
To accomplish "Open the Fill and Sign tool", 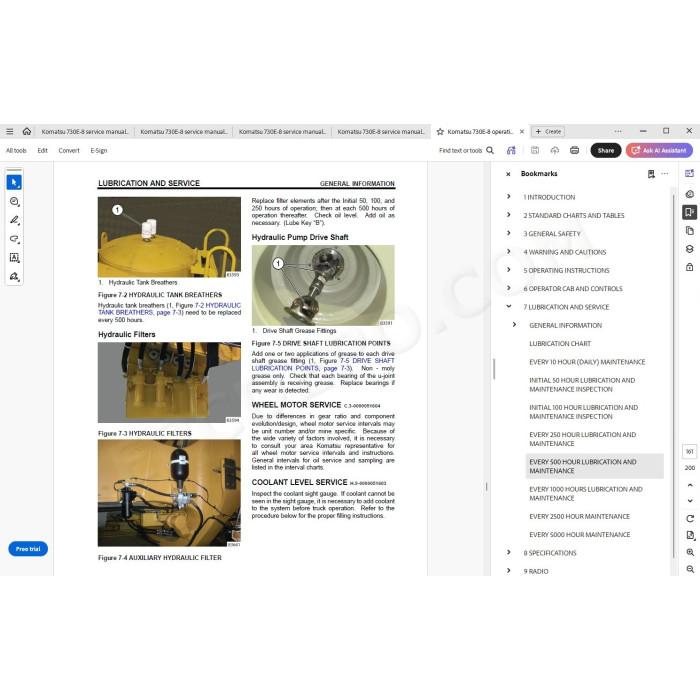I will 14,276.
